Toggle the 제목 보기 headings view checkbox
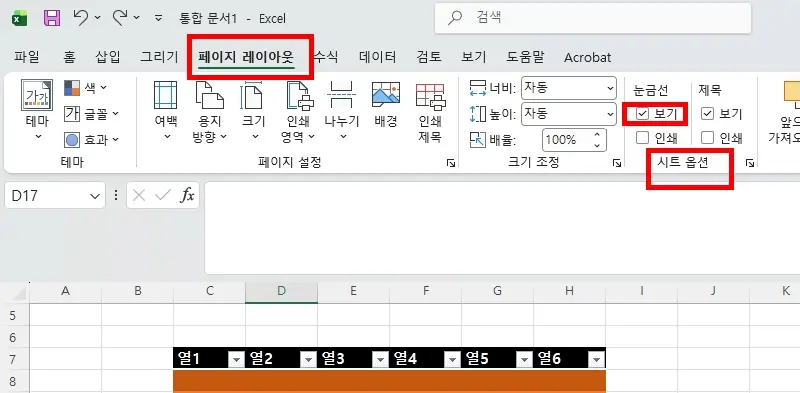Image resolution: width=800 pixels, height=393 pixels. (x=707, y=114)
